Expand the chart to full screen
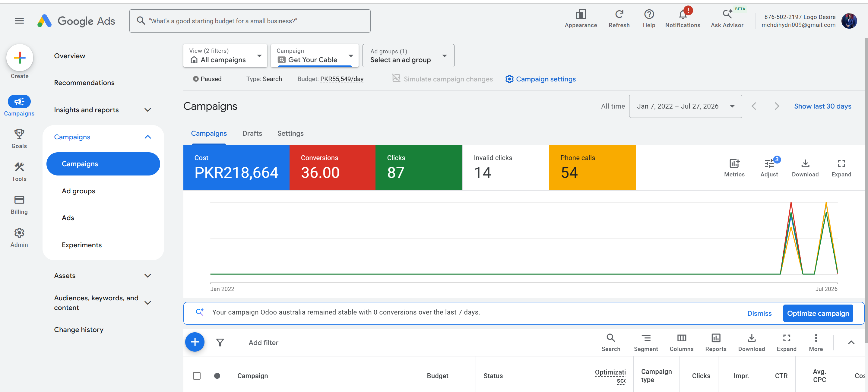 841,168
